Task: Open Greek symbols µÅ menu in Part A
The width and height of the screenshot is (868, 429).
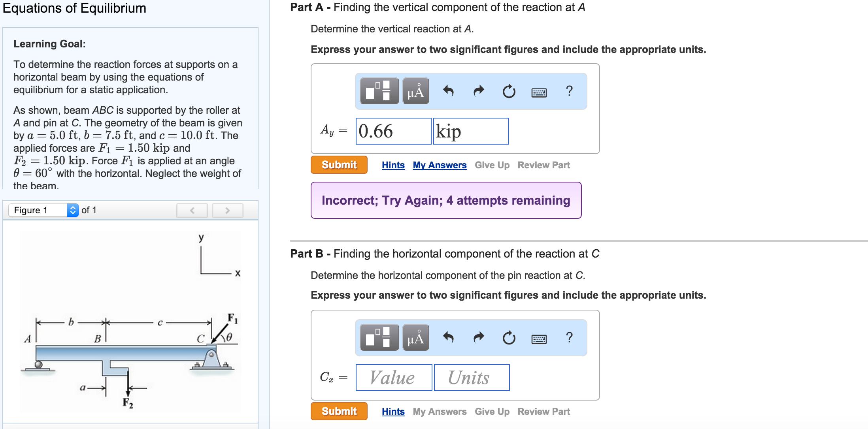Action: (416, 91)
